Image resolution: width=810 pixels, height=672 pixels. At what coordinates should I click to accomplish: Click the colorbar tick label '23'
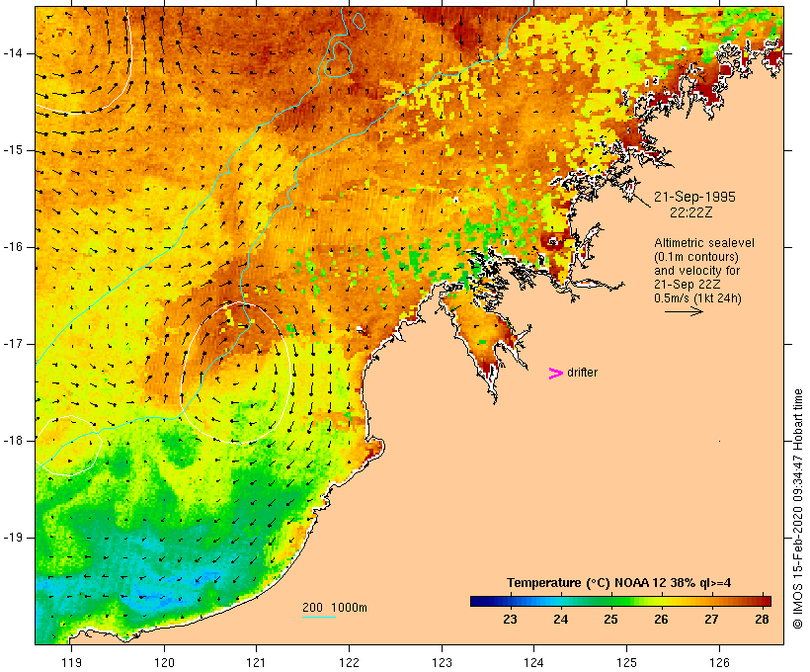511,620
